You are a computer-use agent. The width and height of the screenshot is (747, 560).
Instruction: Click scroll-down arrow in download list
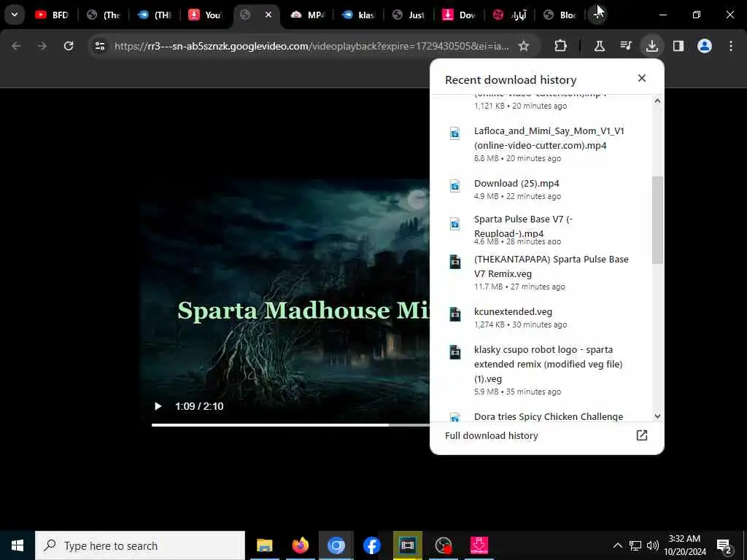click(x=657, y=416)
